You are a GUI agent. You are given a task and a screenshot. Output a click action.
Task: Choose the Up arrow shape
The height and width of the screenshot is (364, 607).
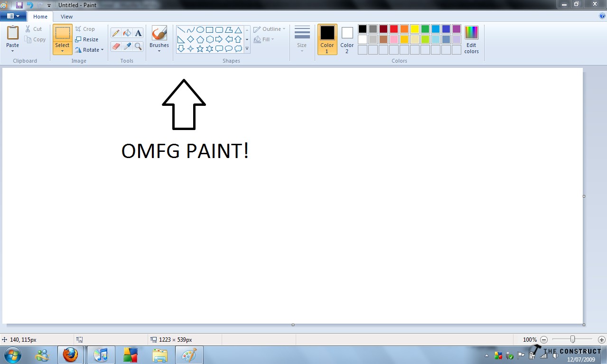(x=238, y=39)
